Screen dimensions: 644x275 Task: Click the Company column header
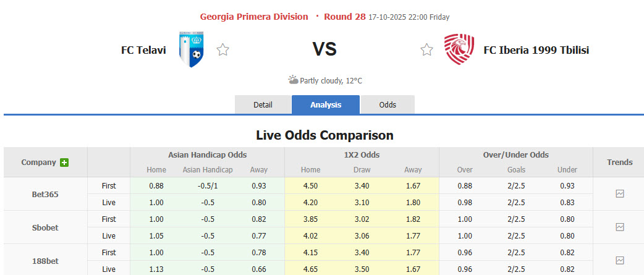point(38,163)
